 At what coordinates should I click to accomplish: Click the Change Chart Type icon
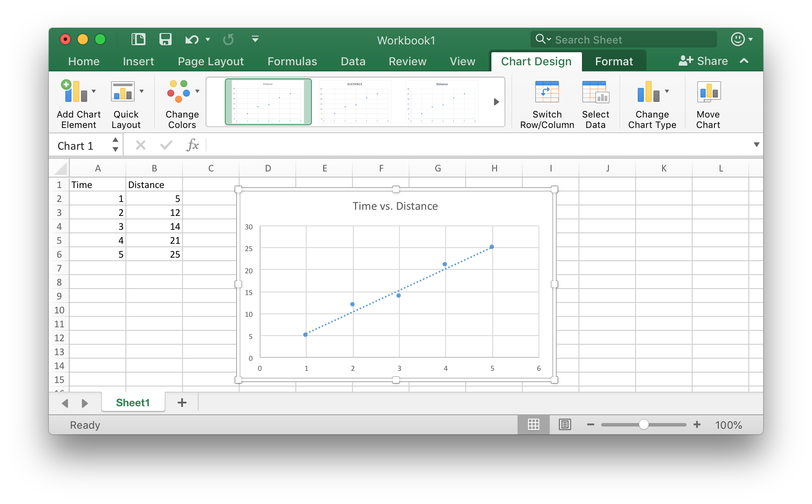[648, 91]
